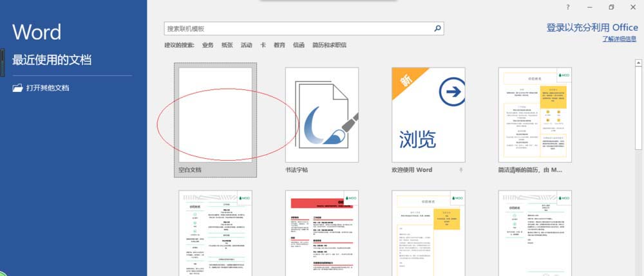The height and width of the screenshot is (276, 644).
Task: Open the red-header resume template thumbnail
Action: pos(322,233)
